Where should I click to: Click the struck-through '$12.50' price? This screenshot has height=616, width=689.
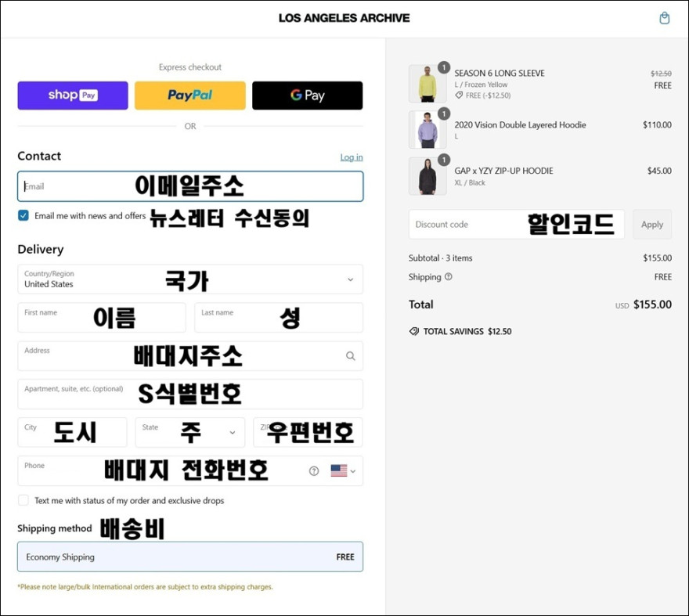[x=661, y=74]
